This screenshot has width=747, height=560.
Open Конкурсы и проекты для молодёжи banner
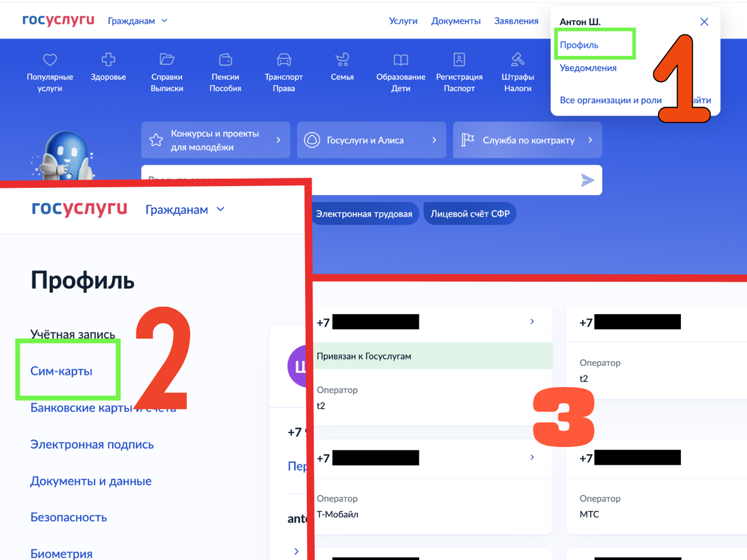pos(215,140)
